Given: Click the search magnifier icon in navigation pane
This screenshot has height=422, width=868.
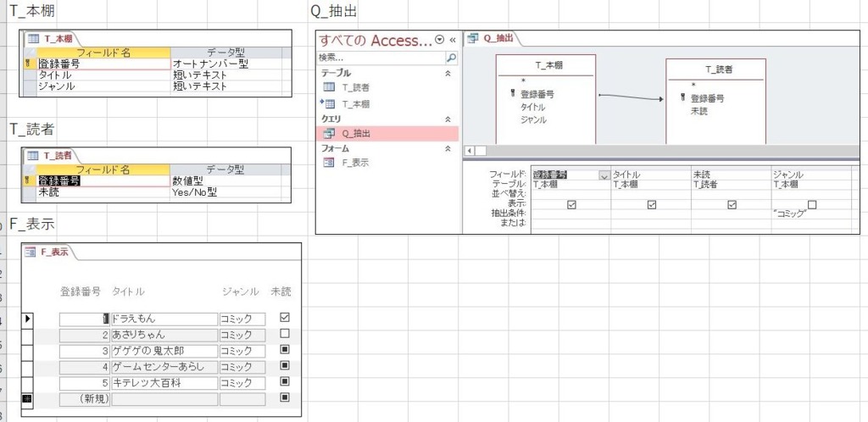Looking at the screenshot, I should [x=451, y=58].
